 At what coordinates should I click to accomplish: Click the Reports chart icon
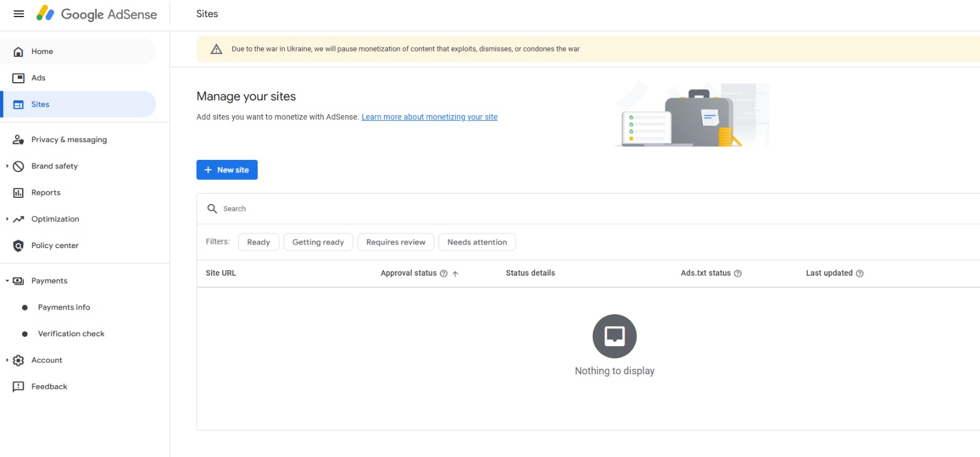coord(18,192)
